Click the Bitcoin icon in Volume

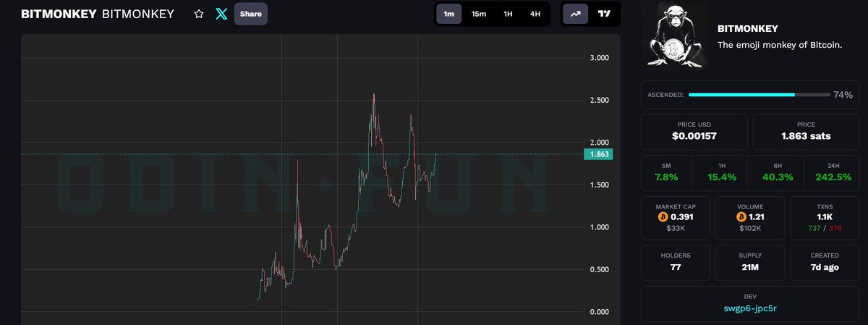(x=741, y=217)
